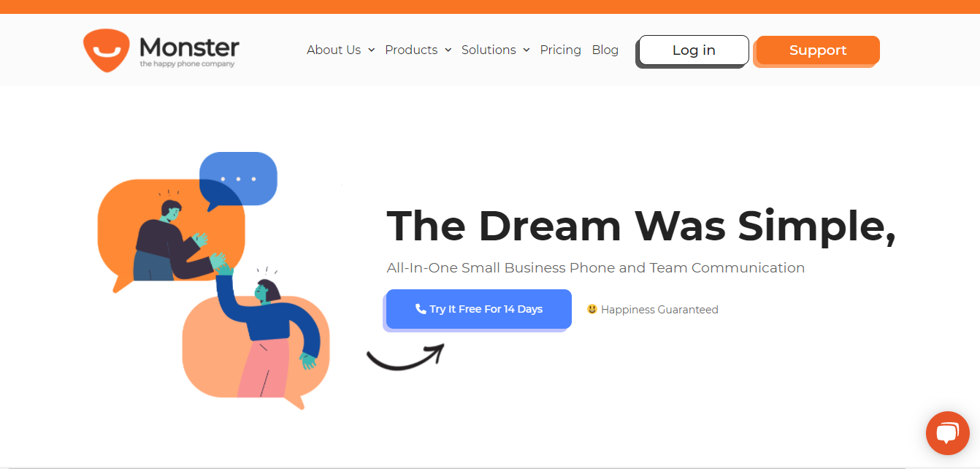Screen dimensions: 980x469
Task: Open the Pricing page
Action: point(560,50)
